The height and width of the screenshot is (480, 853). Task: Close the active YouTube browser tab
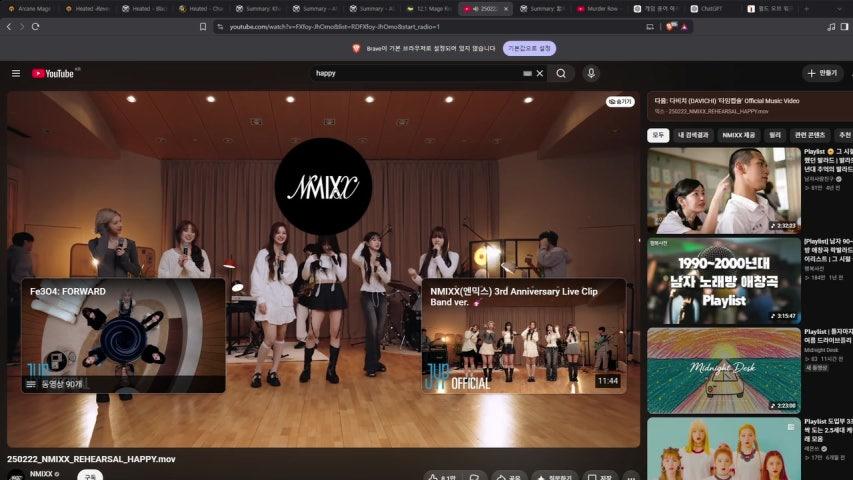tap(506, 9)
